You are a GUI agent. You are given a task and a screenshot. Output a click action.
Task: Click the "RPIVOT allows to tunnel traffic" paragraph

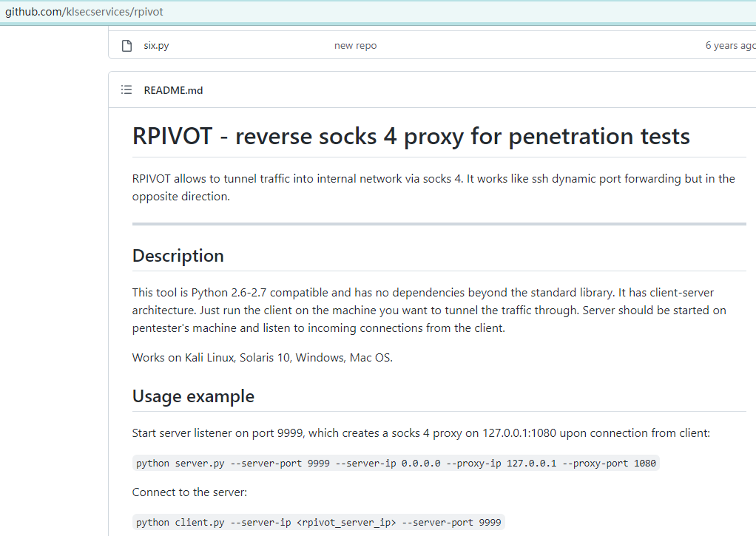pyautogui.click(x=433, y=188)
